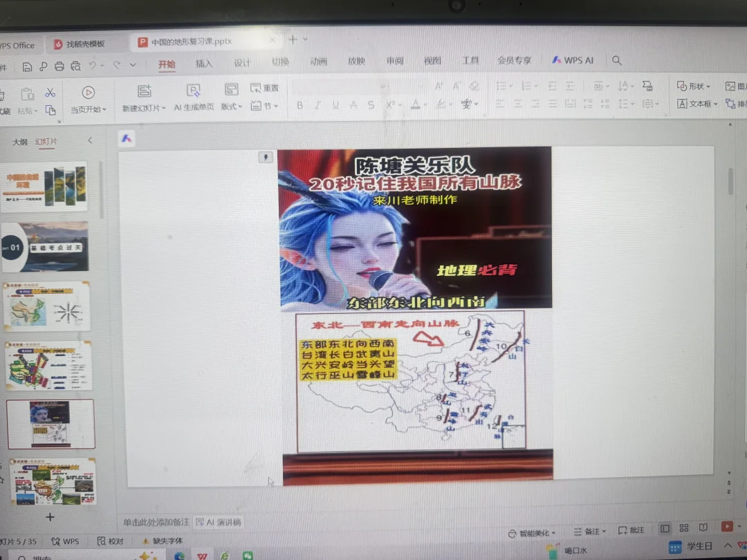Open the highlight color pen dropdown
The image size is (747, 560).
click(x=450, y=104)
